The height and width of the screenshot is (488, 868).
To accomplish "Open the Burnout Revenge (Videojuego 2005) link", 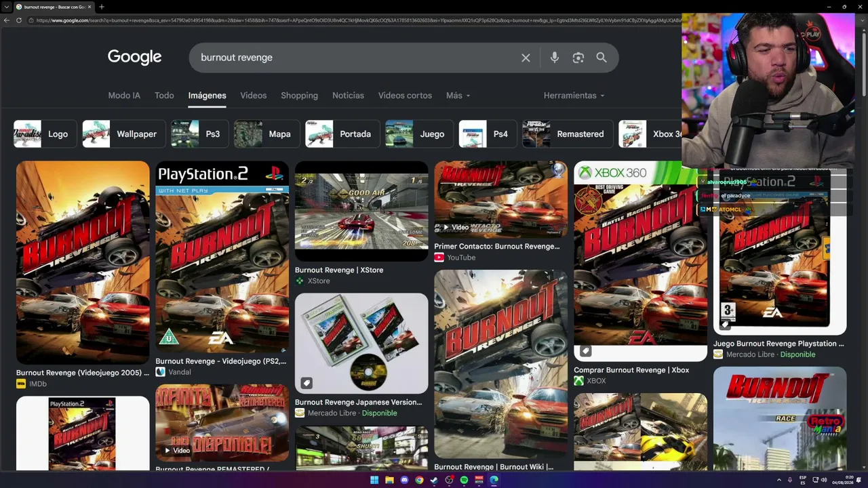I will tap(83, 373).
